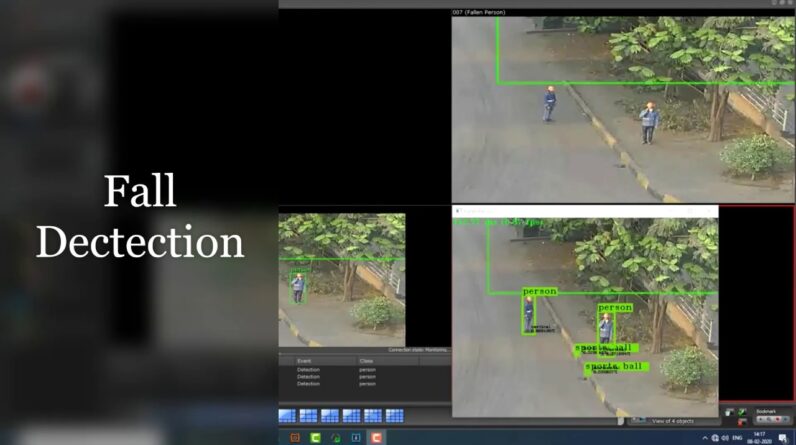796x445 pixels.
Task: Click the white window icon beside the checkmark
Action: [x=729, y=413]
